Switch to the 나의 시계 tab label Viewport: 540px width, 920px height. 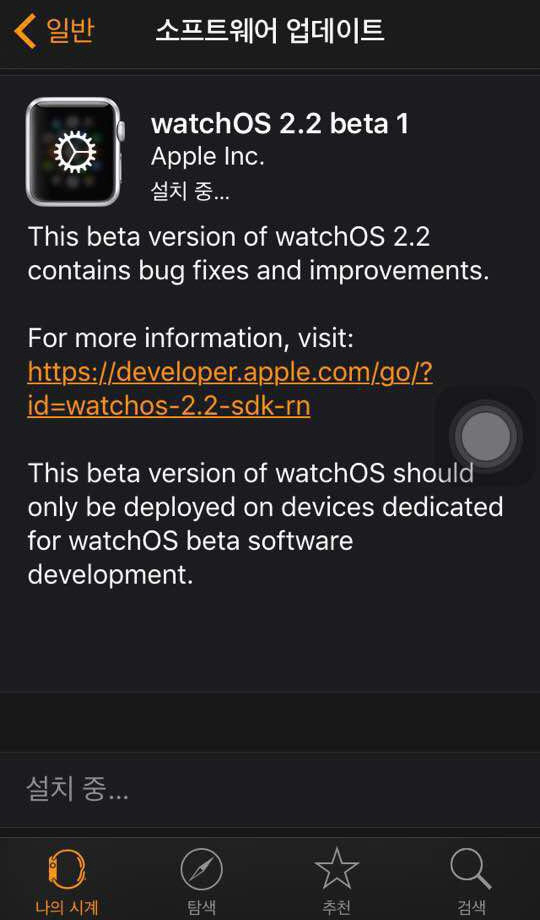[x=67, y=907]
